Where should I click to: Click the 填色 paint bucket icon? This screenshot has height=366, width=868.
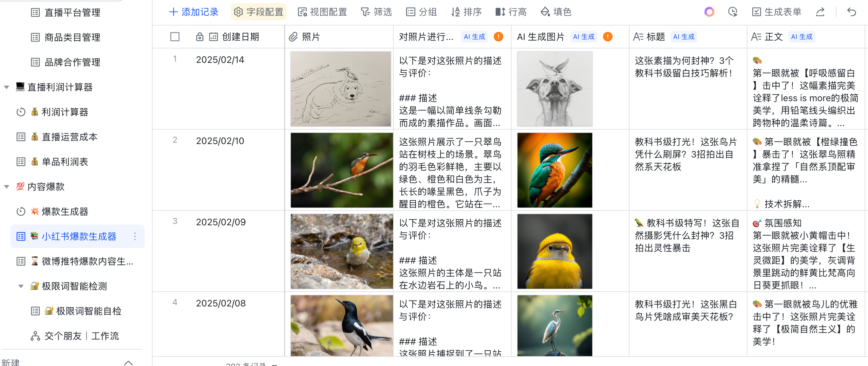pyautogui.click(x=545, y=12)
